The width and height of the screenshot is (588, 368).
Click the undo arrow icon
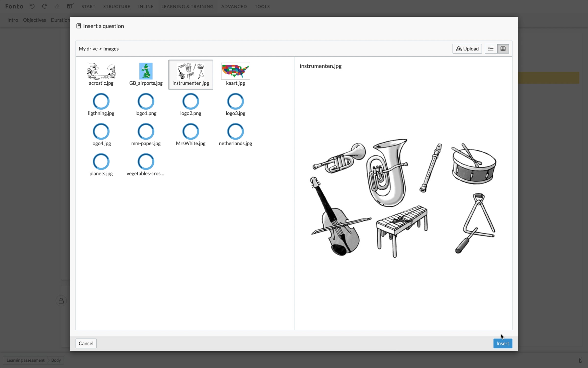(x=32, y=6)
